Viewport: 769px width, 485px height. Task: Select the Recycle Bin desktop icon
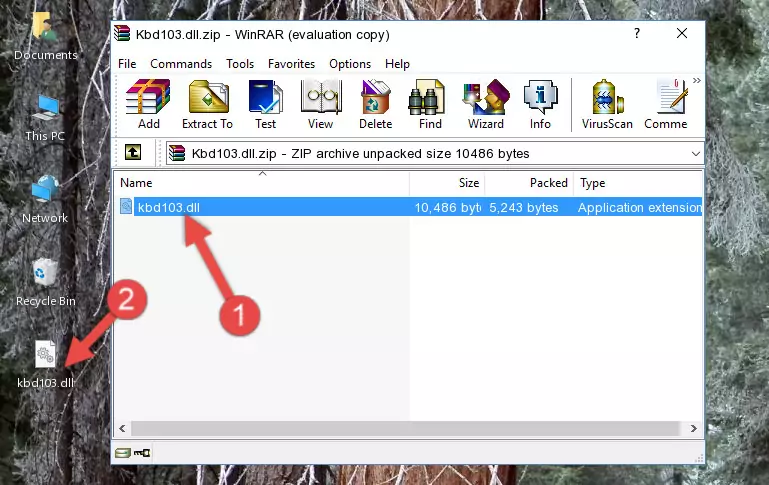pyautogui.click(x=45, y=282)
